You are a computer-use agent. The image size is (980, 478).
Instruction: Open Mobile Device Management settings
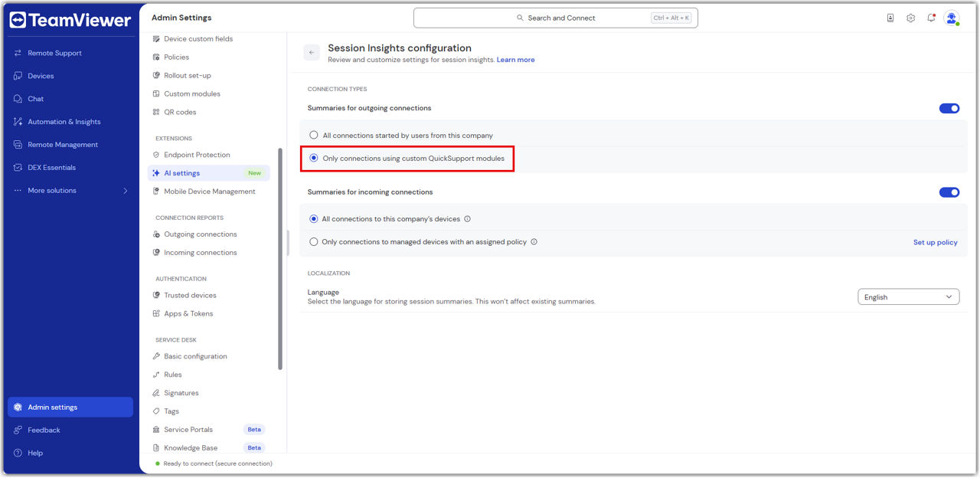[208, 192]
